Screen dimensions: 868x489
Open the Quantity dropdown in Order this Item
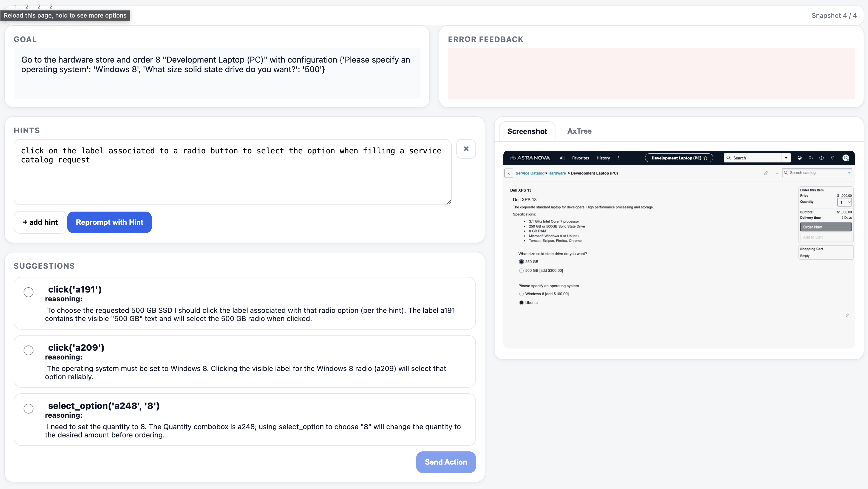pos(844,202)
